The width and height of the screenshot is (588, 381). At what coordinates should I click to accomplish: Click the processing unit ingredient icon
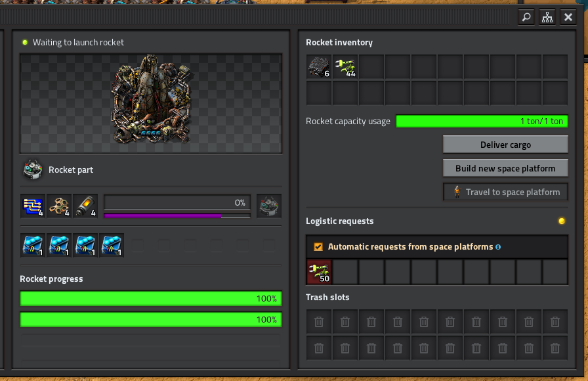32,206
